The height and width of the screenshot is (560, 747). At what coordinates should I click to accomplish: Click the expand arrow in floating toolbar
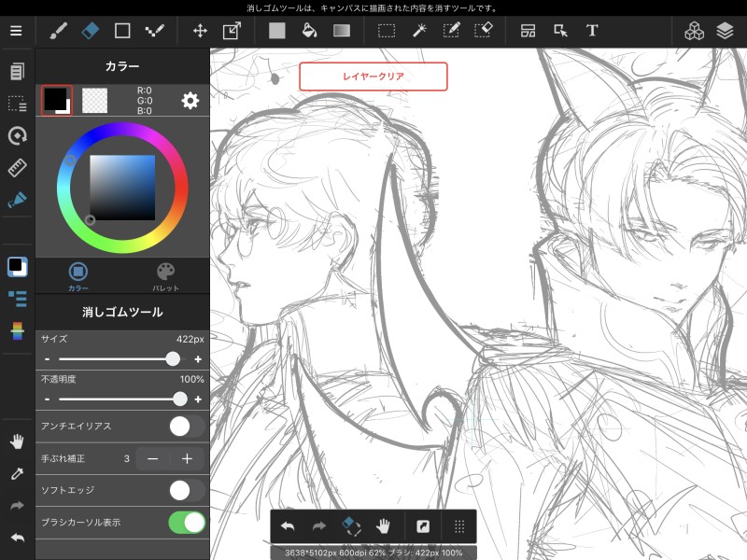(x=423, y=526)
